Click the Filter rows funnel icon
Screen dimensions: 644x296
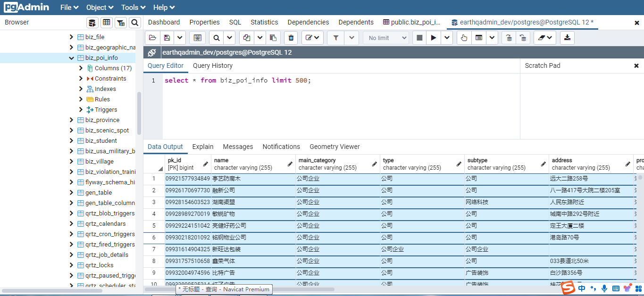click(335, 38)
